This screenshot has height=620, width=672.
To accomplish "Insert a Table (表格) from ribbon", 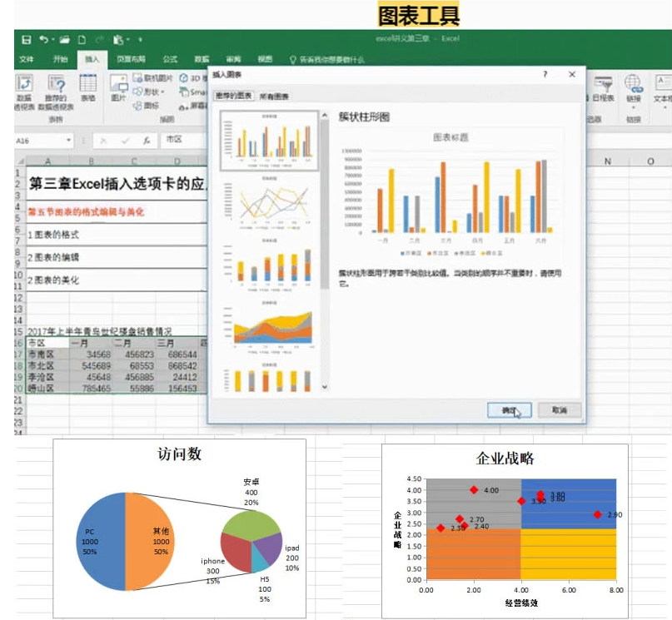I will click(87, 85).
